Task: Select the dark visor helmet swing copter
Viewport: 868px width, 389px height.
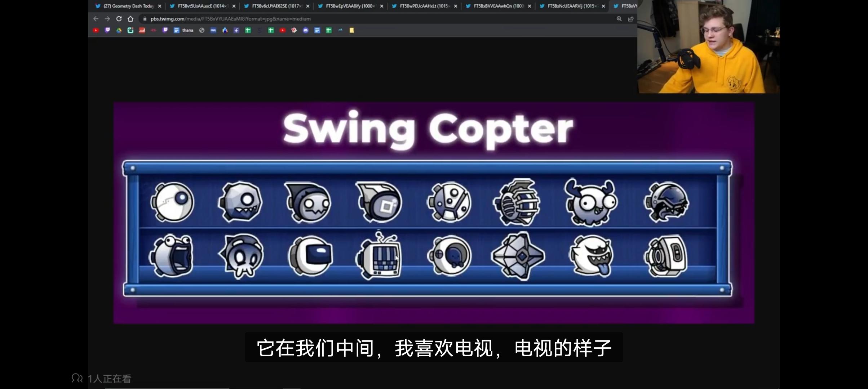Action: coord(667,202)
